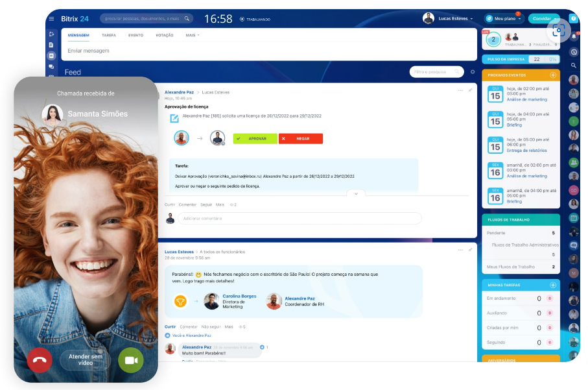Viewport: 588px width, 390px height.
Task: Click the help question mark icon
Action: click(574, 19)
